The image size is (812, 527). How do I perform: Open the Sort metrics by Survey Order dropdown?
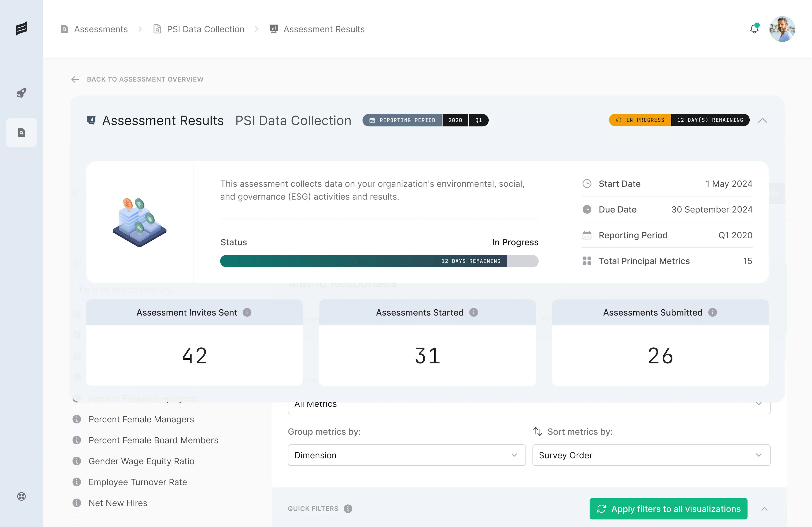click(651, 455)
